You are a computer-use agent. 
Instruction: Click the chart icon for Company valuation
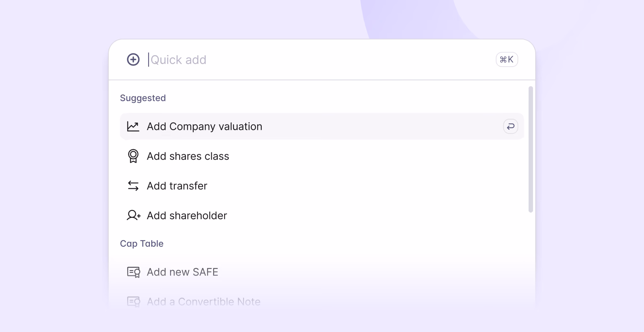pyautogui.click(x=133, y=126)
